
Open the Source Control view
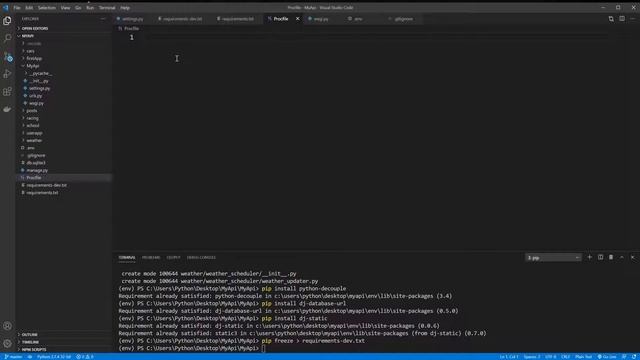click(7, 56)
